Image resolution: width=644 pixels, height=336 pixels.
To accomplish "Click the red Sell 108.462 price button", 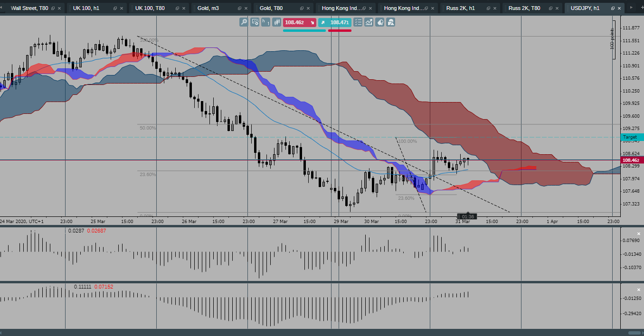I will click(300, 22).
